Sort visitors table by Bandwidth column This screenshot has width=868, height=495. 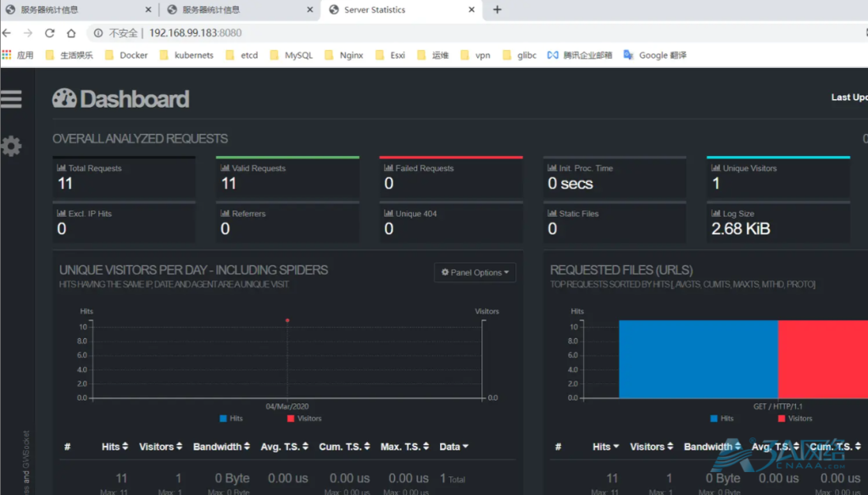[221, 447]
